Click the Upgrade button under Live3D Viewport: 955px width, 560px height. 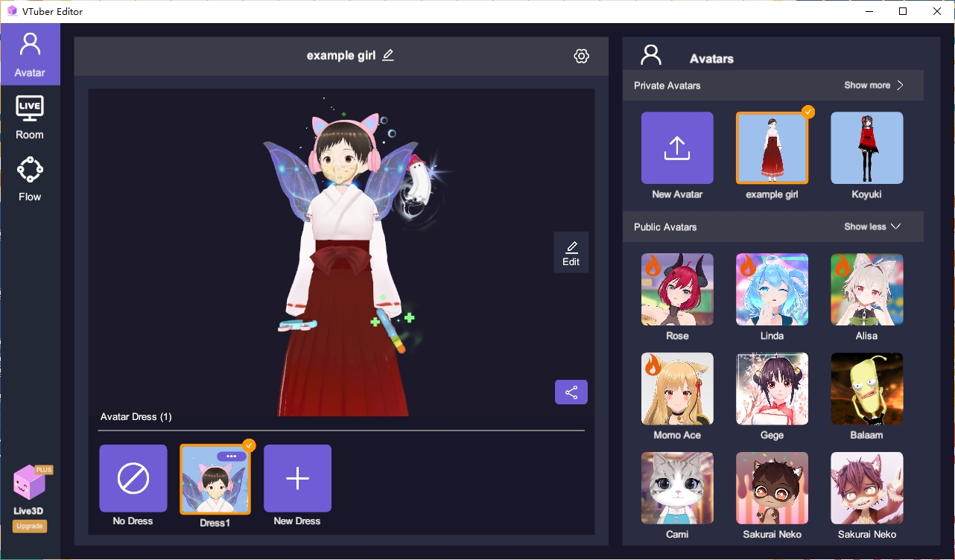pos(29,526)
